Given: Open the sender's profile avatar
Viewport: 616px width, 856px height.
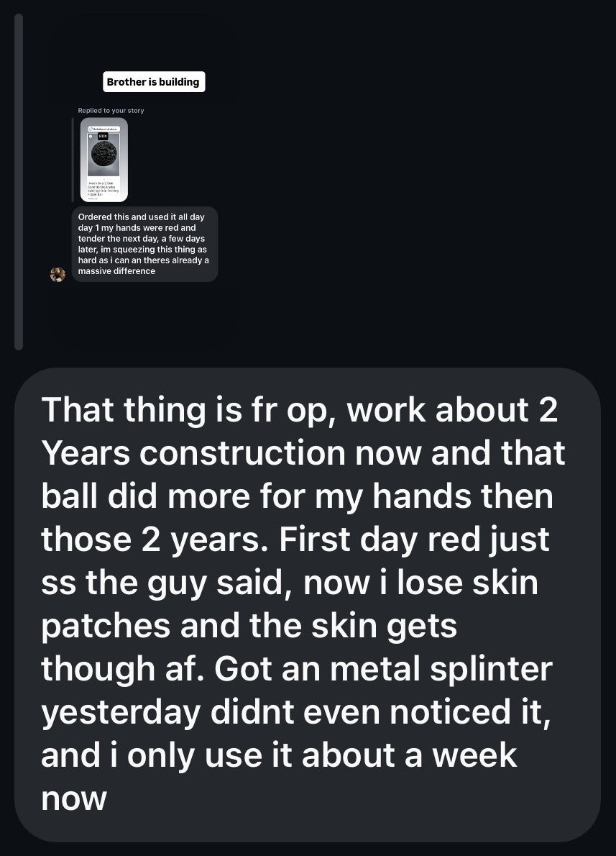Looking at the screenshot, I should click(x=58, y=274).
